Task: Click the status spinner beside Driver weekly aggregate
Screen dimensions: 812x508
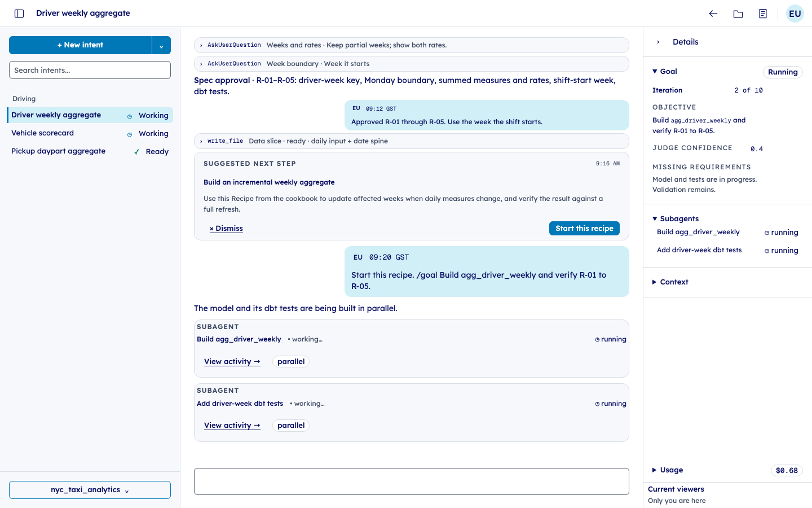Action: tap(130, 116)
